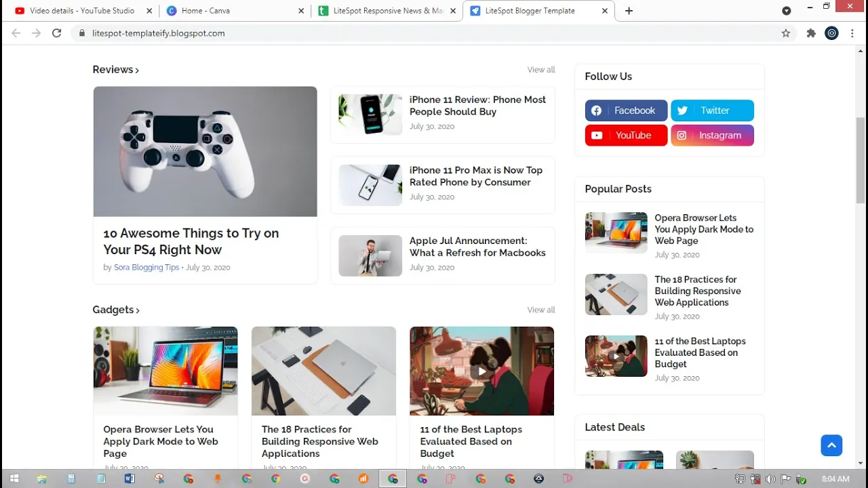Bookmark this page with the star icon
Screen dimensions: 868x488
[x=786, y=33]
